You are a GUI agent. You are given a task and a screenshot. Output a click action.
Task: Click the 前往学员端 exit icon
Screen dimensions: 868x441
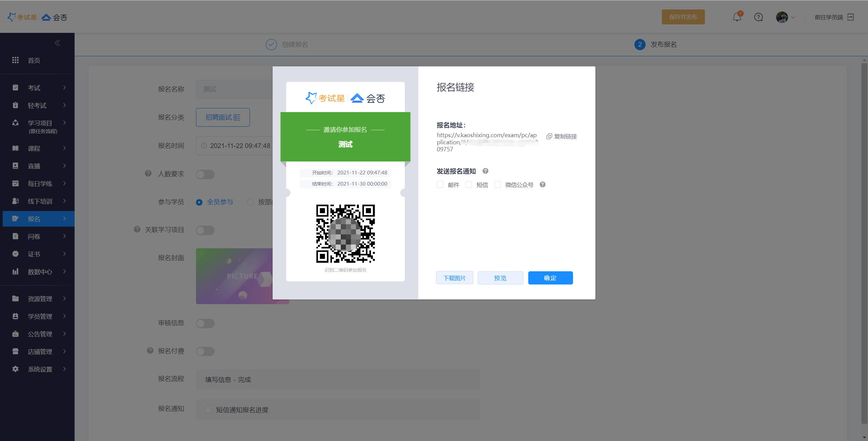[850, 17]
